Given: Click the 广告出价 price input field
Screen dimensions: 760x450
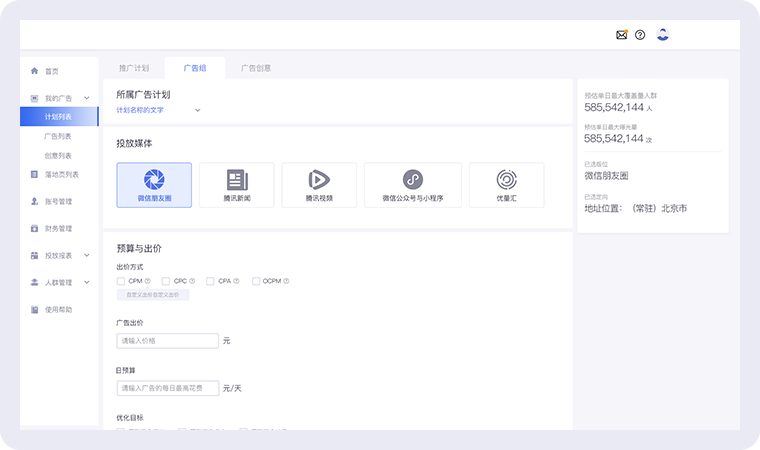Looking at the screenshot, I should coord(167,341).
